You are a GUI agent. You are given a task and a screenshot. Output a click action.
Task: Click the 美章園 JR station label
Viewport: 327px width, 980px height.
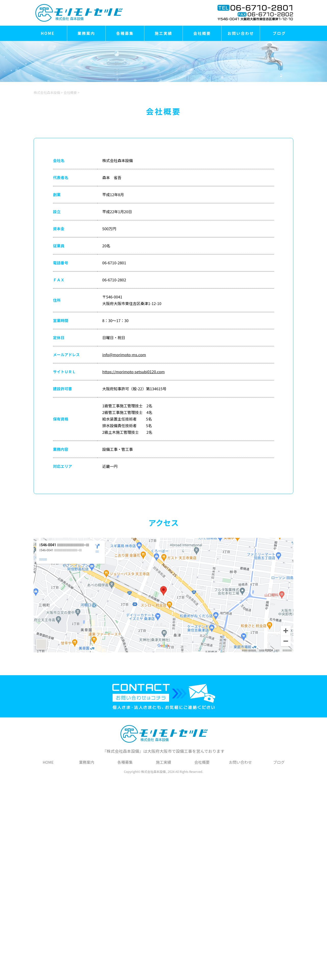tap(86, 648)
